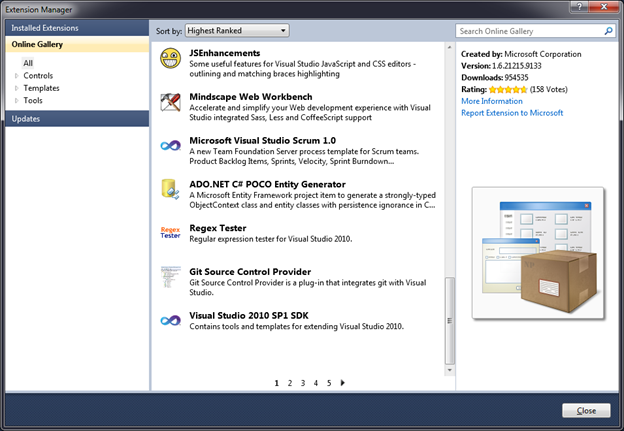This screenshot has width=624, height=431.
Task: Select All under Online Gallery
Action: [x=29, y=63]
